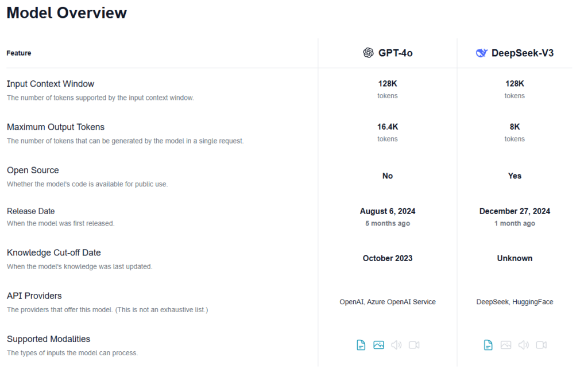Click the Model Overview heading
The image size is (588, 369).
(x=67, y=13)
